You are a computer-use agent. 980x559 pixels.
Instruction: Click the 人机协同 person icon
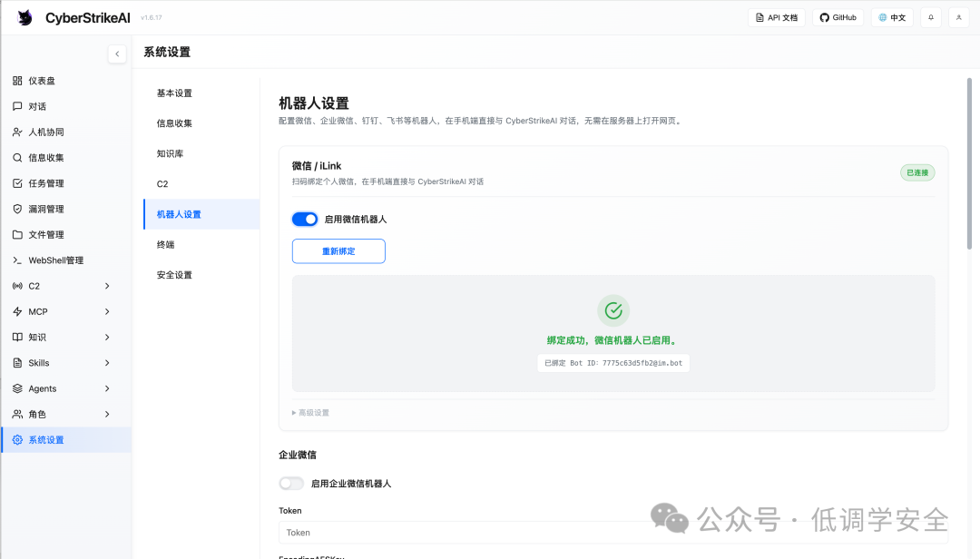coord(17,132)
